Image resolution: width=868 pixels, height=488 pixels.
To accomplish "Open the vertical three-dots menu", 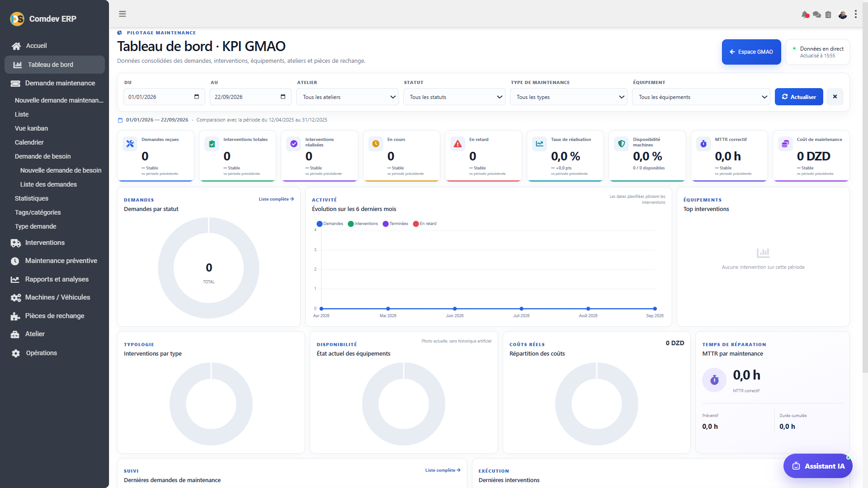I will 856,14.
